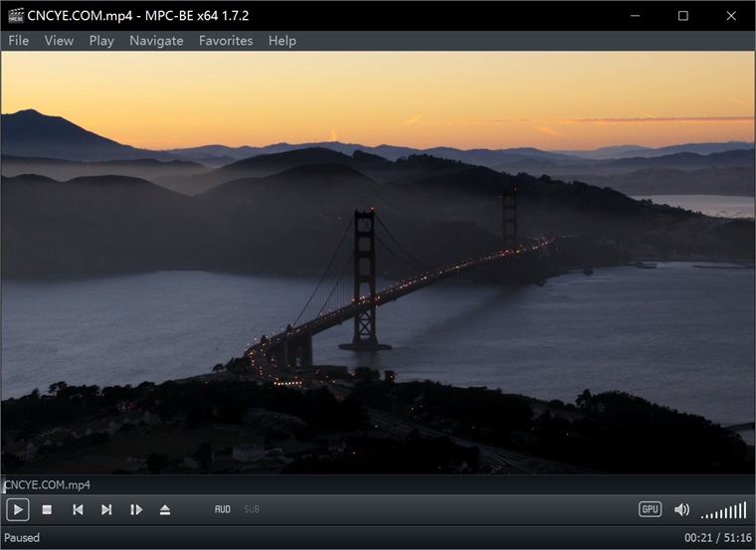The height and width of the screenshot is (550, 756).
Task: Expand the Navigate menu
Action: (156, 41)
